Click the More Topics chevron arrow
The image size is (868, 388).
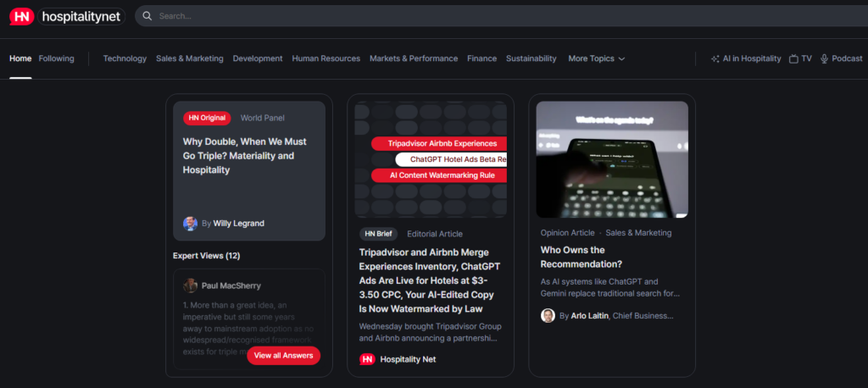621,58
